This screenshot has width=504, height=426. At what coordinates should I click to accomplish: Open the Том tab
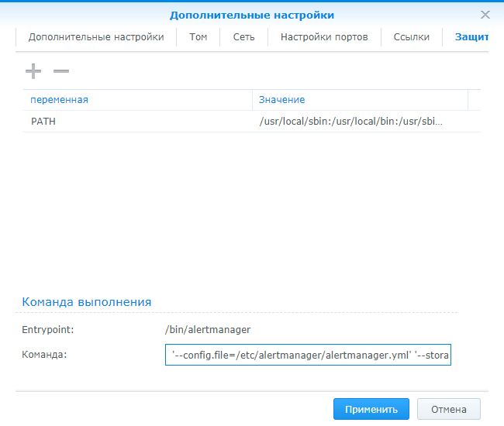(x=198, y=37)
